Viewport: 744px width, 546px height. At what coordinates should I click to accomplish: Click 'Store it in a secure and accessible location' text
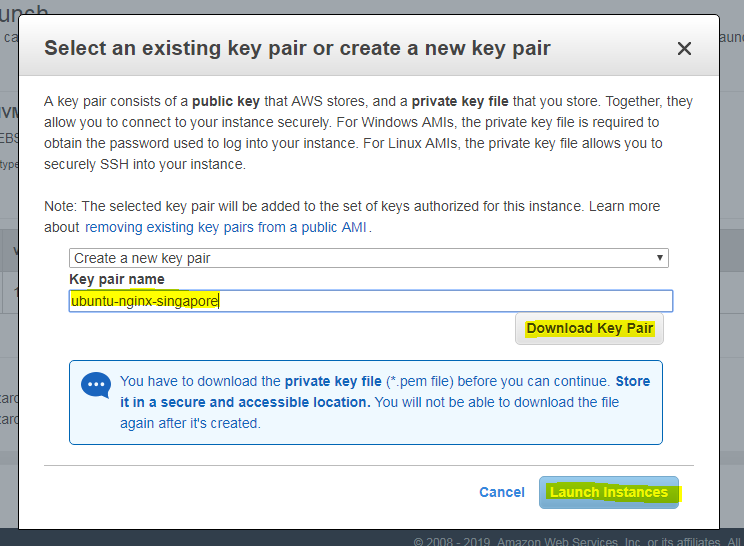click(x=385, y=392)
